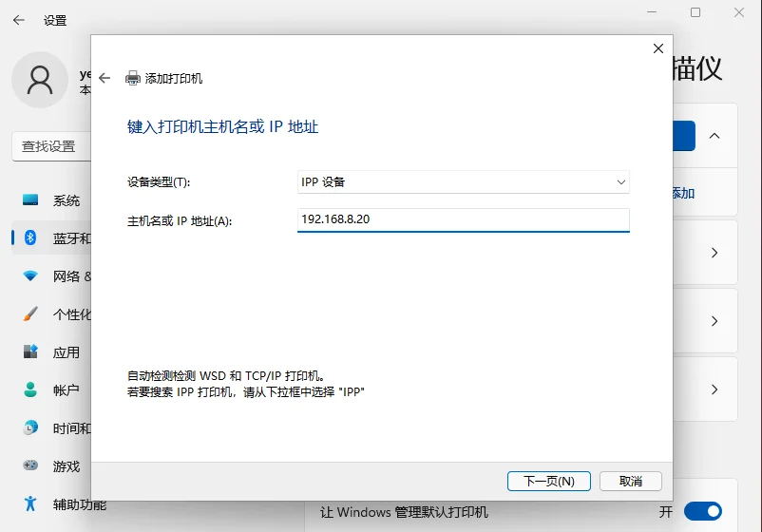Image resolution: width=762 pixels, height=532 pixels.
Task: Open 系统 in Settings sidebar
Action: 51,200
